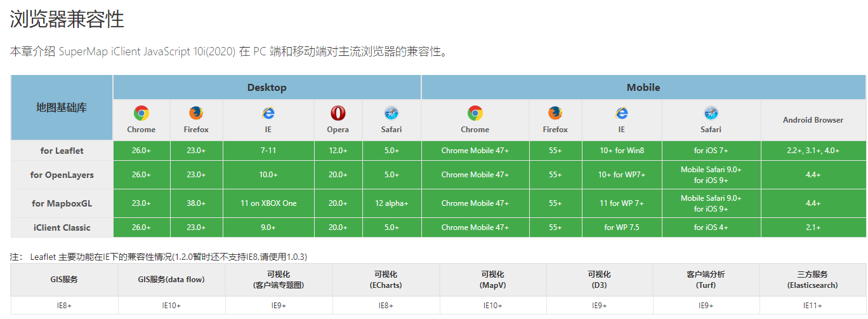Click the OpenLayers row 4.4+ cell
This screenshot has height=319, width=868.
pos(813,175)
